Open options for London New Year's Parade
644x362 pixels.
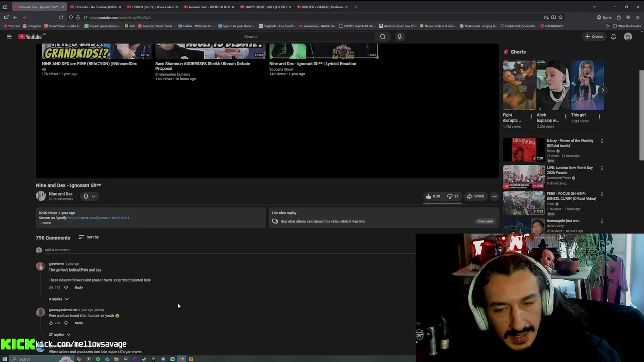602,168
